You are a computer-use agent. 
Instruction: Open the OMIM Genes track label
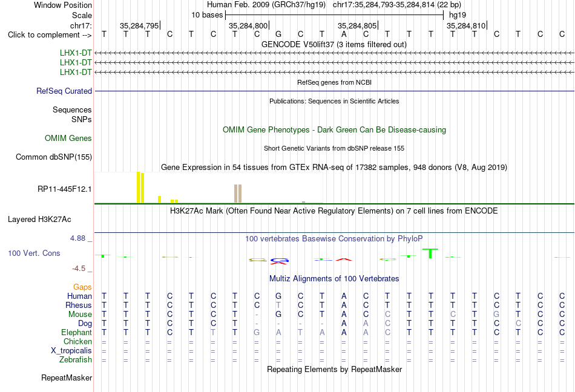pos(68,138)
